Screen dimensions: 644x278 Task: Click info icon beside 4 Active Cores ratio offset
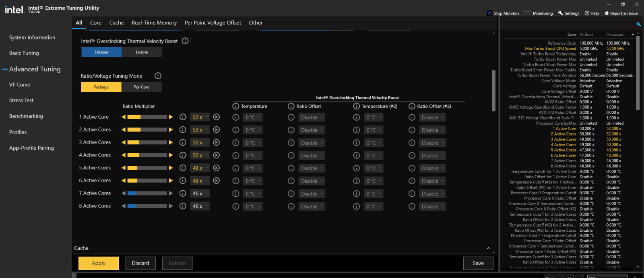(x=291, y=155)
